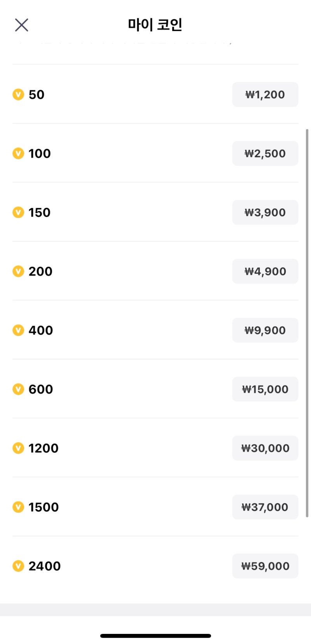Close the 마이 코인 screen
311x644 pixels.
[21, 25]
